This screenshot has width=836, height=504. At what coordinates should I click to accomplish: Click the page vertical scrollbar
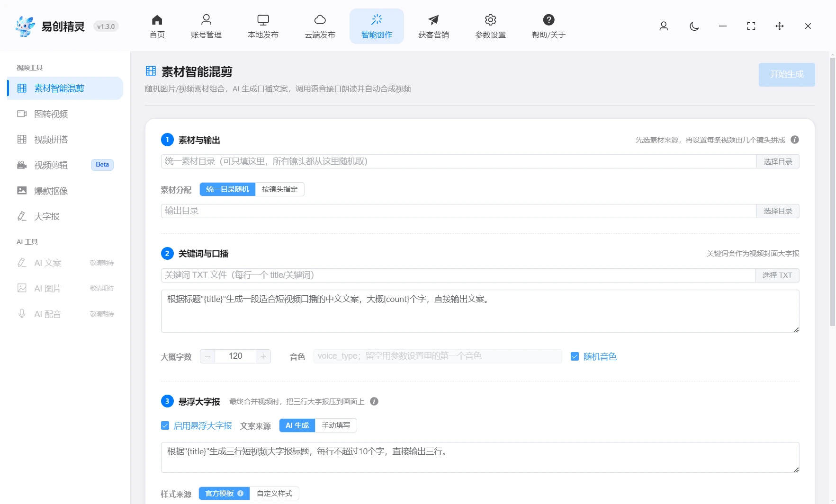click(833, 192)
